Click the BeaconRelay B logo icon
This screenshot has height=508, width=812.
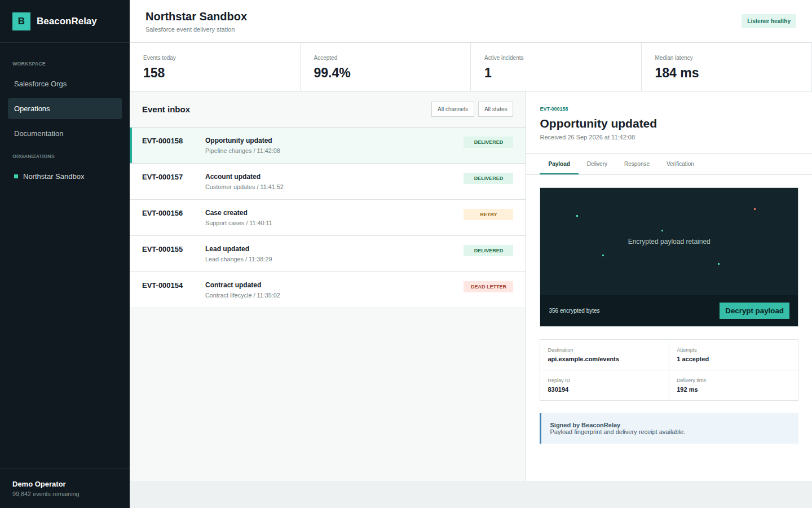tap(21, 21)
